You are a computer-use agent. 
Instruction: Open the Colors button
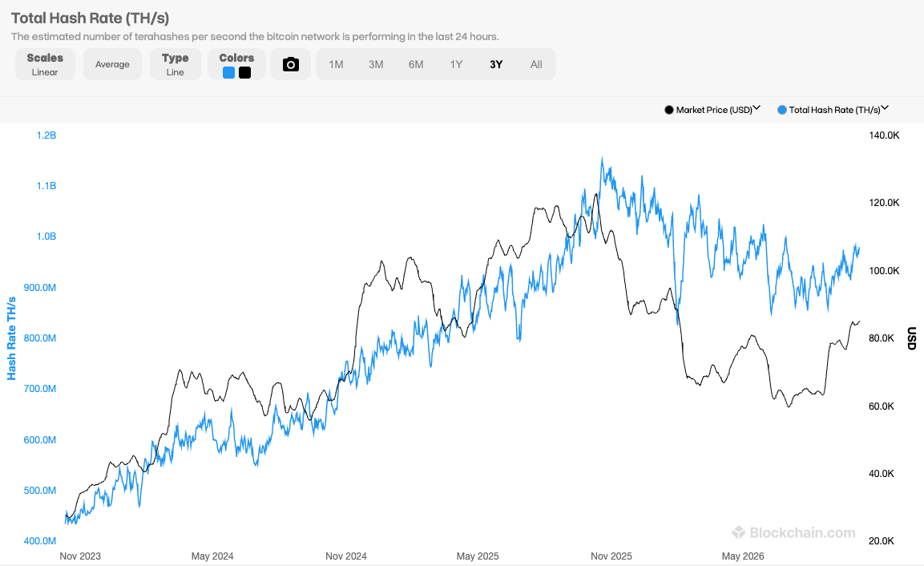point(236,64)
